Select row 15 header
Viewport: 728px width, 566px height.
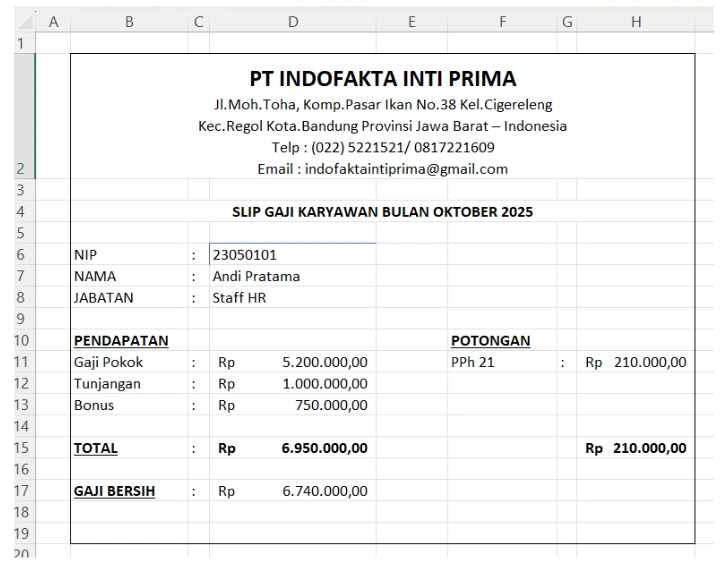(25, 448)
